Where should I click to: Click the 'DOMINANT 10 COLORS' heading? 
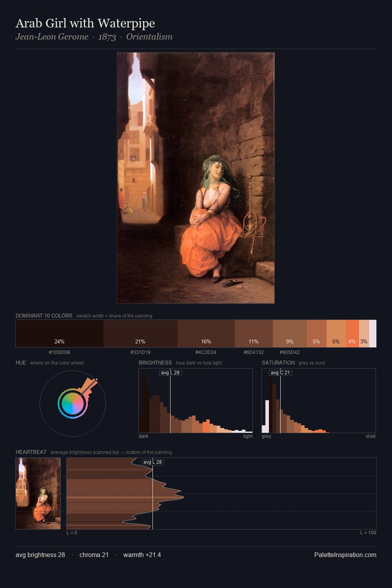click(44, 316)
